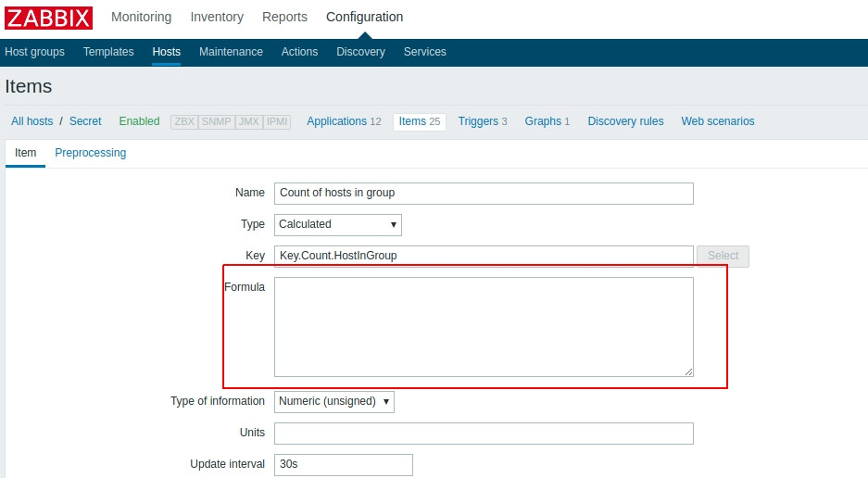The width and height of the screenshot is (868, 478).
Task: Navigate to Actions configuration
Action: [299, 52]
